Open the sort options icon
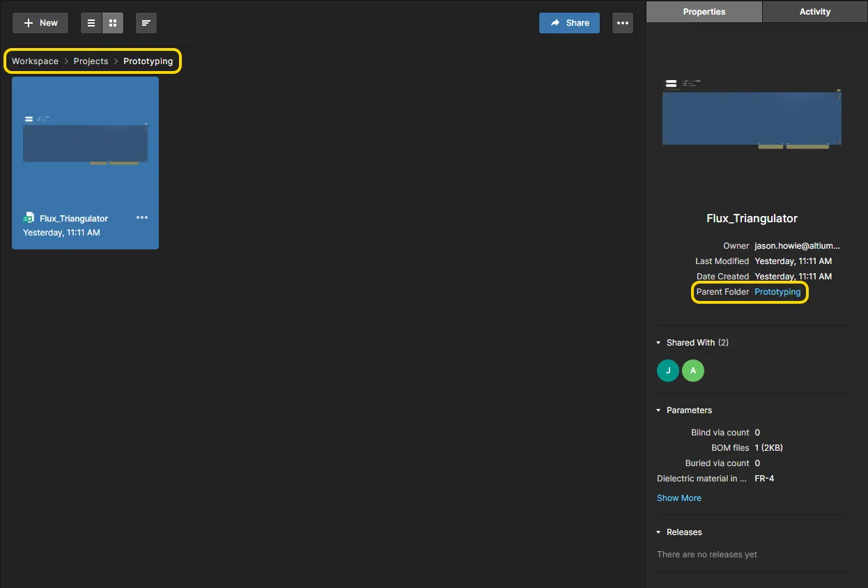Screen dimensions: 868x588 146,23
